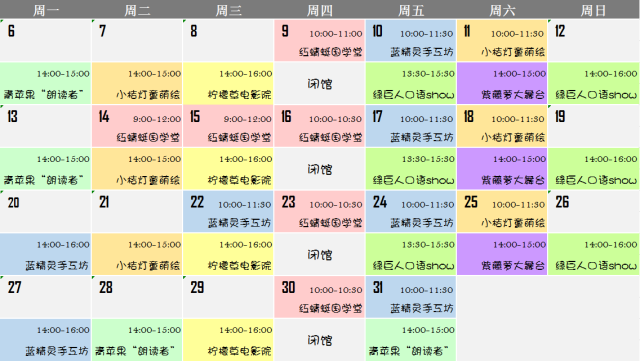640x361 pixels.
Task: Select date number 12
Action: [x=560, y=31]
